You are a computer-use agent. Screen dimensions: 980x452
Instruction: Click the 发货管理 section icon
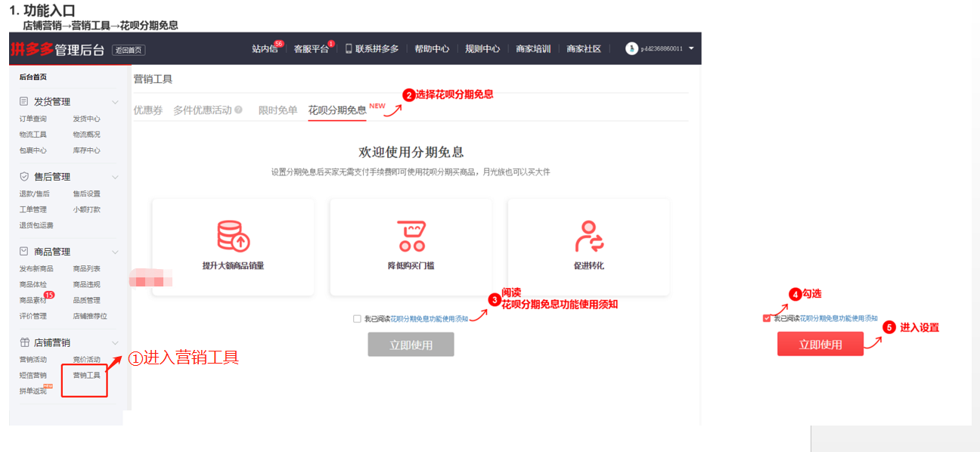(x=24, y=101)
